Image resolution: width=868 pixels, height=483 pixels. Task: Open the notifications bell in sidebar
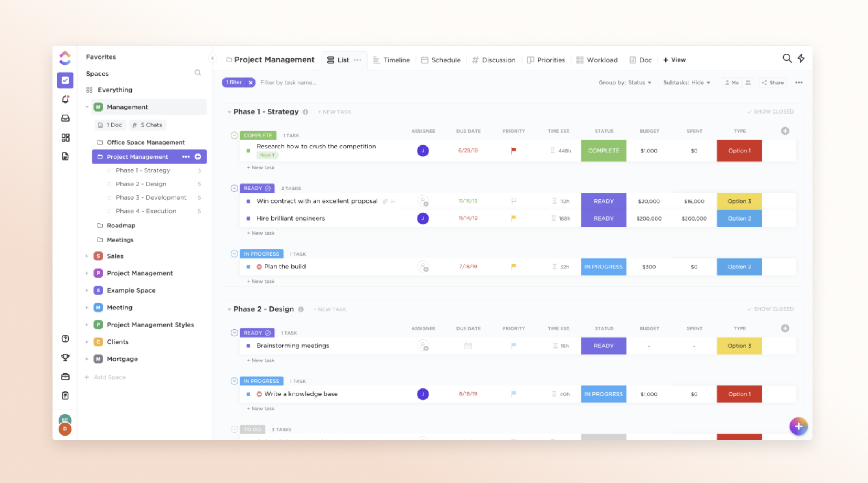[x=65, y=99]
